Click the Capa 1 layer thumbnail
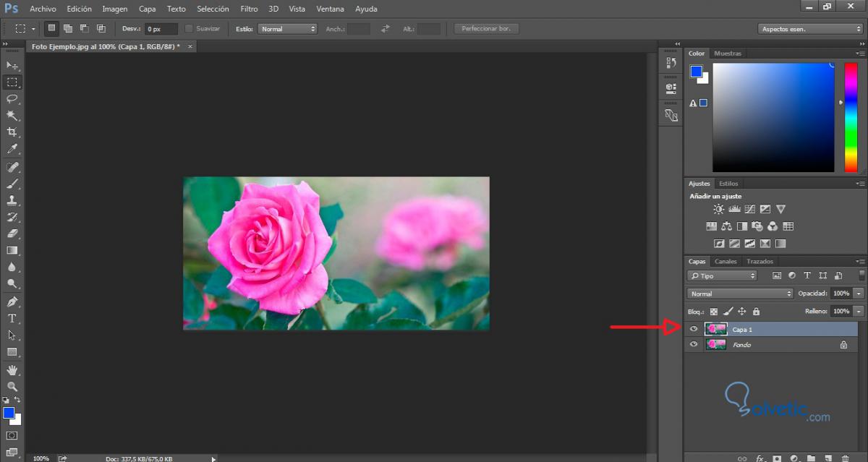The image size is (868, 462). click(716, 329)
